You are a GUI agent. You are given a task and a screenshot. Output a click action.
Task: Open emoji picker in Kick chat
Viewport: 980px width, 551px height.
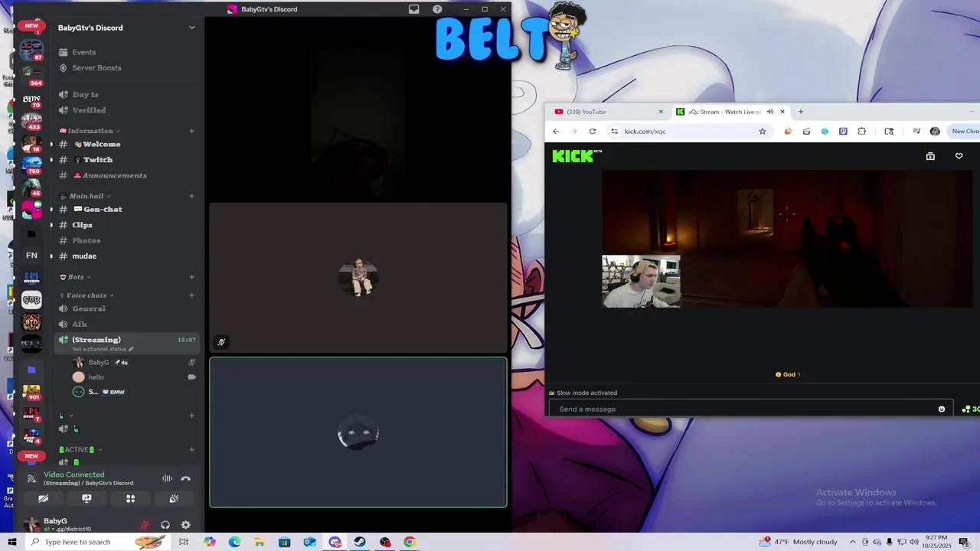pos(942,409)
